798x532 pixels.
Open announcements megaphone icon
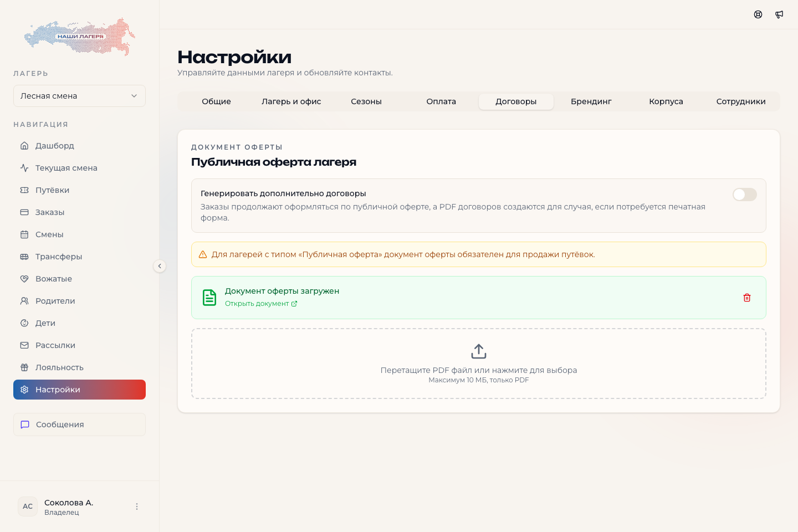click(x=779, y=14)
